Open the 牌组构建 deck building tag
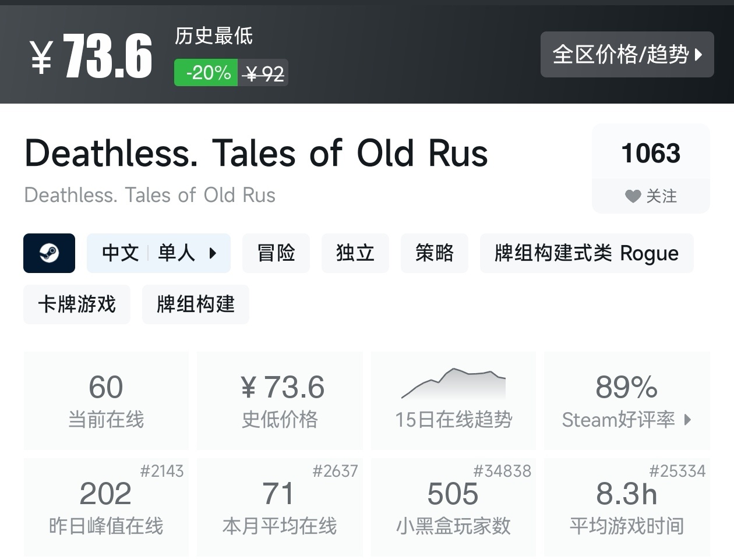 [195, 304]
